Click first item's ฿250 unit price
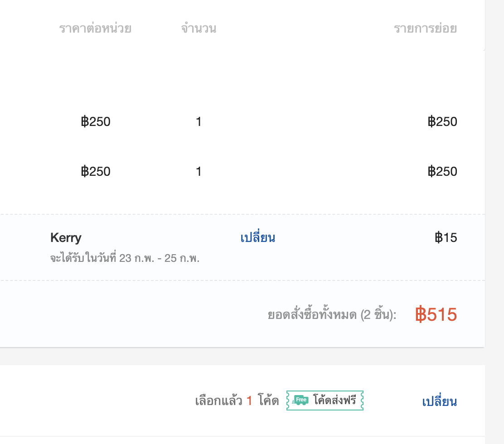Viewport: 504px width, 444px height. coord(96,122)
